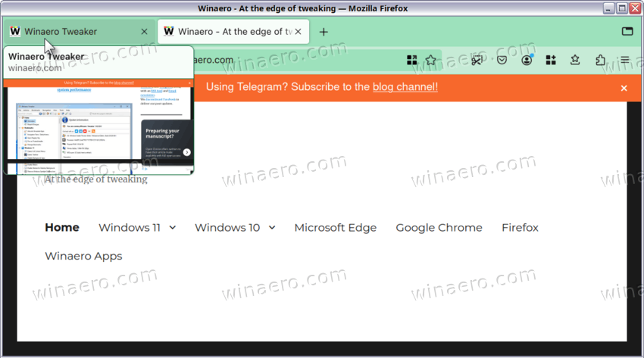Viewport: 644px width, 358px height.
Task: Open the Firefox hamburger menu
Action: pyautogui.click(x=625, y=61)
